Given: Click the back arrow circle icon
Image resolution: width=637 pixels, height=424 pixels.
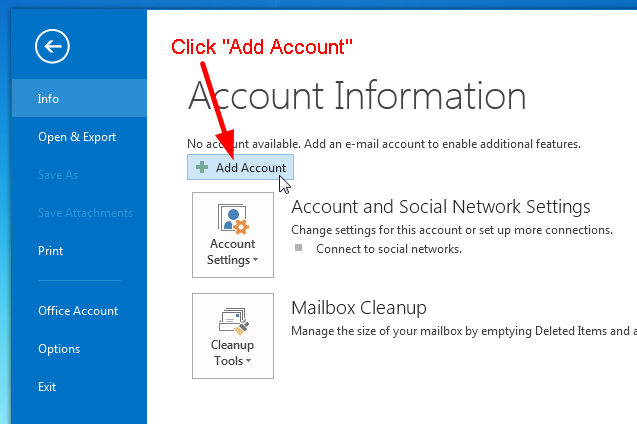Looking at the screenshot, I should (x=50, y=46).
